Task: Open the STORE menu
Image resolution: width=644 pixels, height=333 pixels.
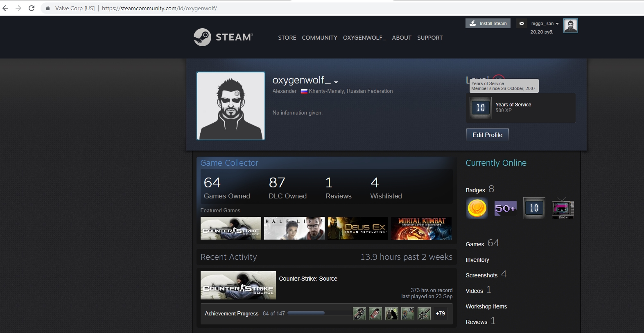Action: 287,38
